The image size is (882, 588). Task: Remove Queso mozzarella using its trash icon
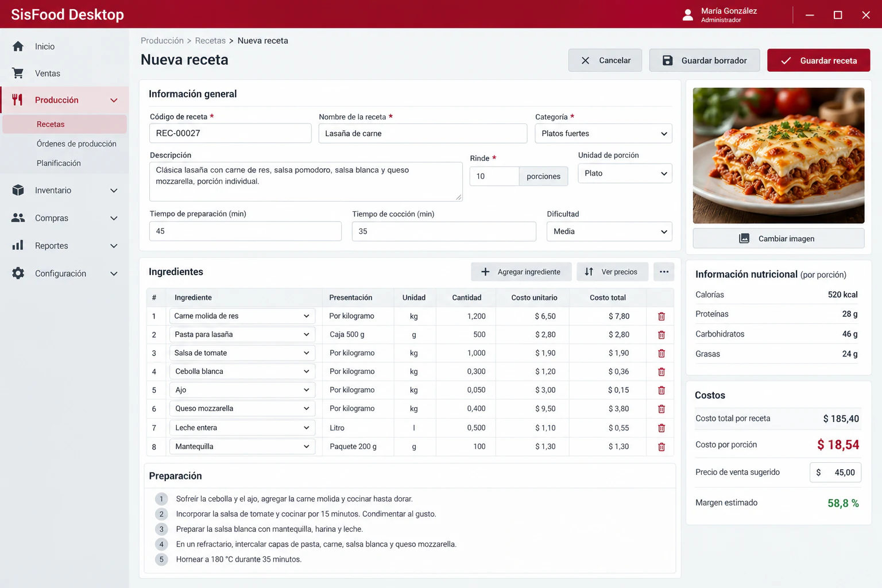coord(661,409)
